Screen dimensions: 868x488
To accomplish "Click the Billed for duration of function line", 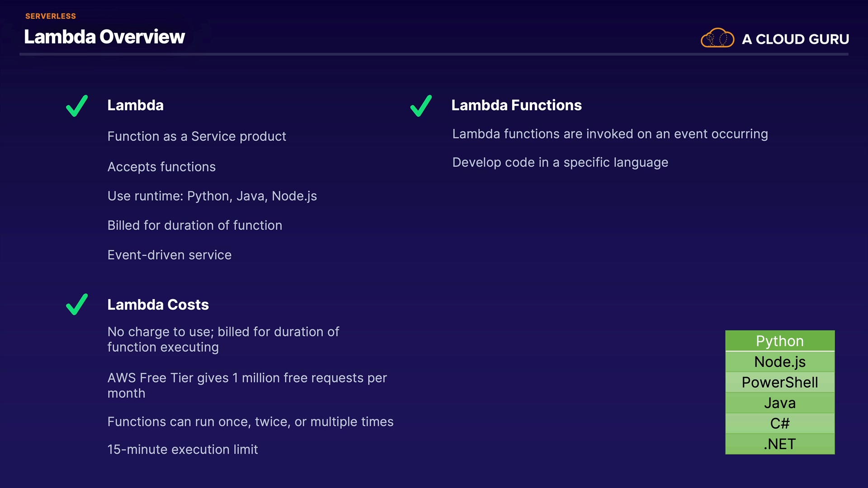I will coord(195,225).
